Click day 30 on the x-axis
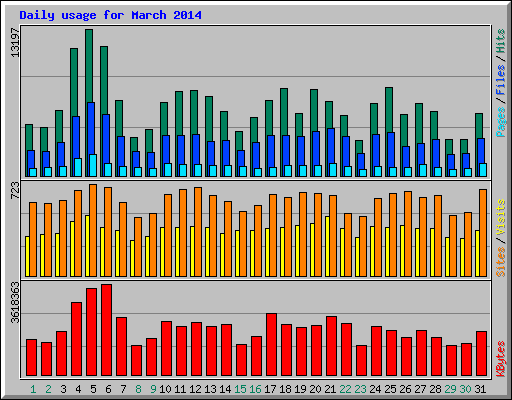Image resolution: width=512 pixels, height=400 pixels. [465, 389]
